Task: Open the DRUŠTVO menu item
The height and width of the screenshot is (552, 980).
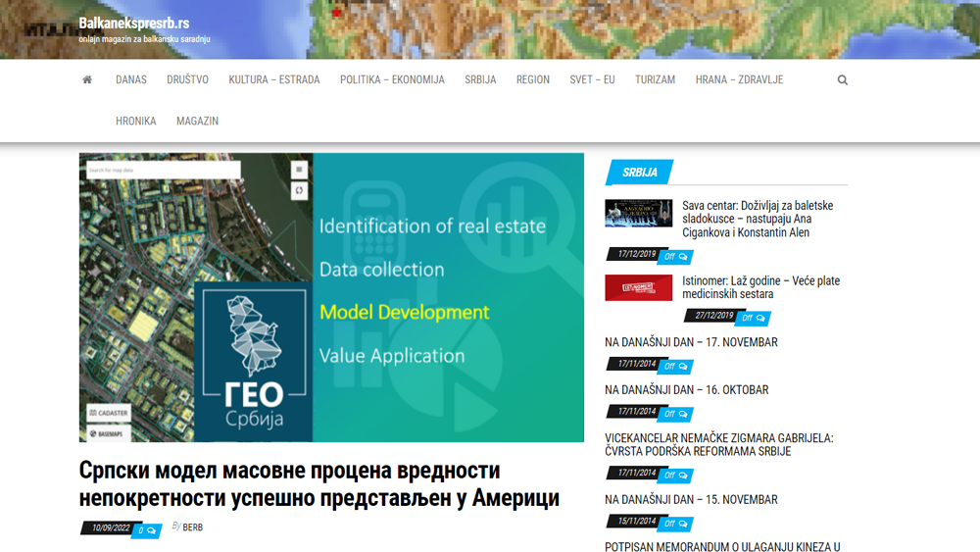Action: 187,80
